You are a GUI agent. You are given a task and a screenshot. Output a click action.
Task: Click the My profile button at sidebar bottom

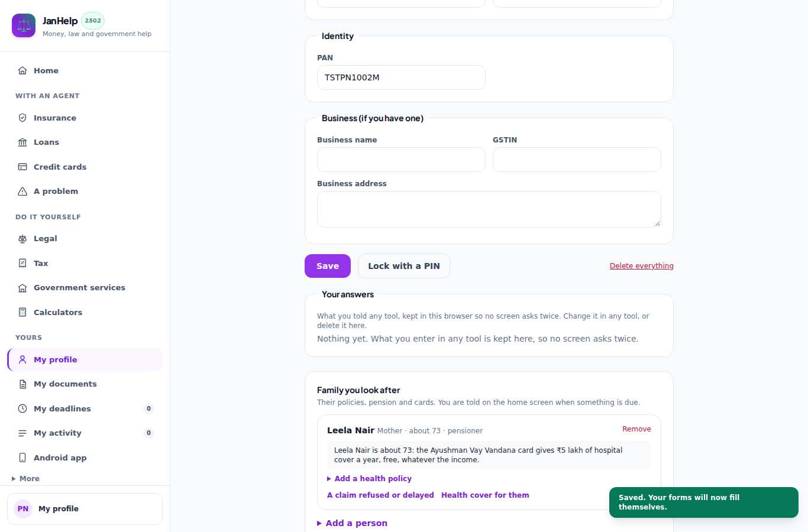[85, 509]
